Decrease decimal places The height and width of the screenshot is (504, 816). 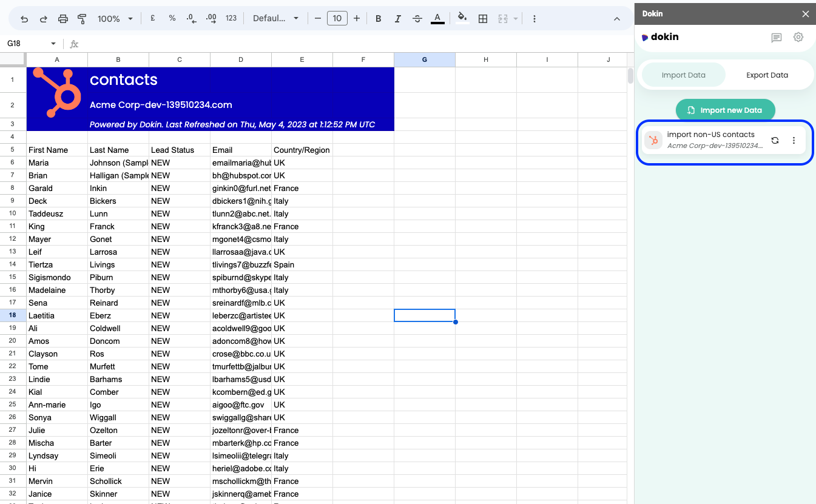pos(192,19)
